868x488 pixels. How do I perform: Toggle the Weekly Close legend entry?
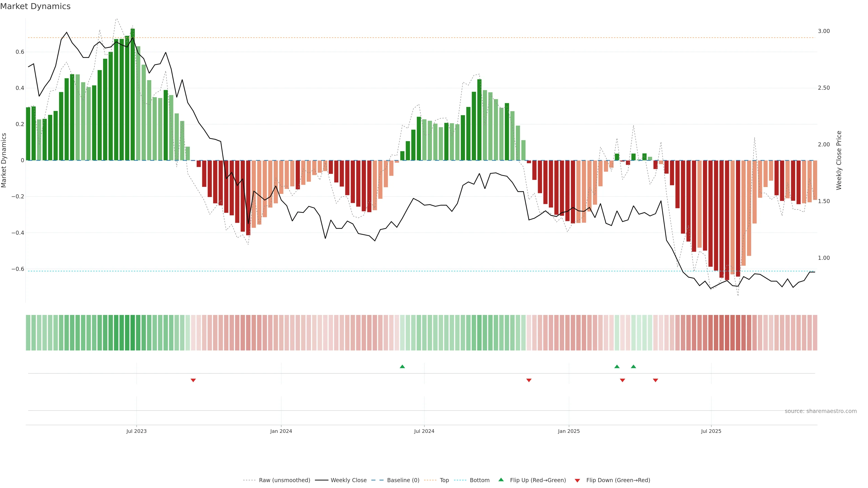pyautogui.click(x=348, y=480)
